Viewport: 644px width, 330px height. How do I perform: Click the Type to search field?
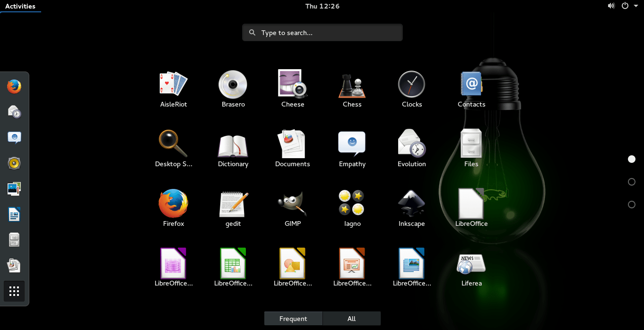tap(322, 33)
